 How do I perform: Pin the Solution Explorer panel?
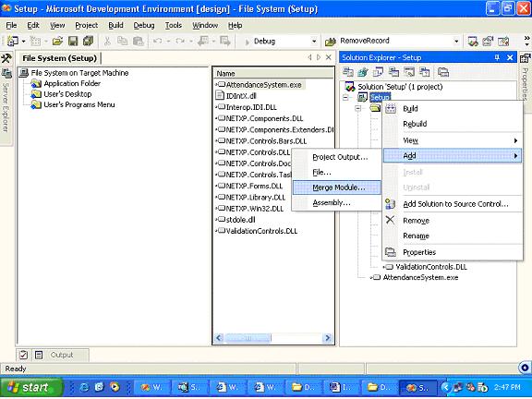(x=497, y=57)
